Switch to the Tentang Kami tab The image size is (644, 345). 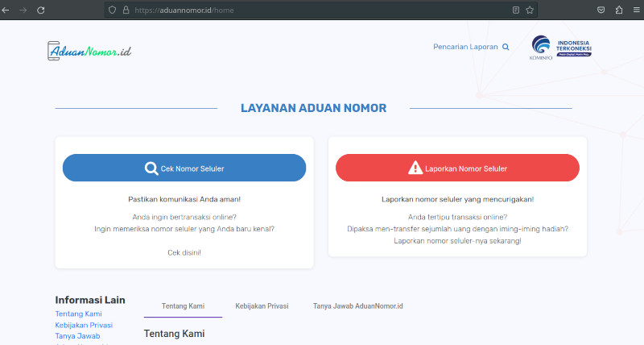183,306
